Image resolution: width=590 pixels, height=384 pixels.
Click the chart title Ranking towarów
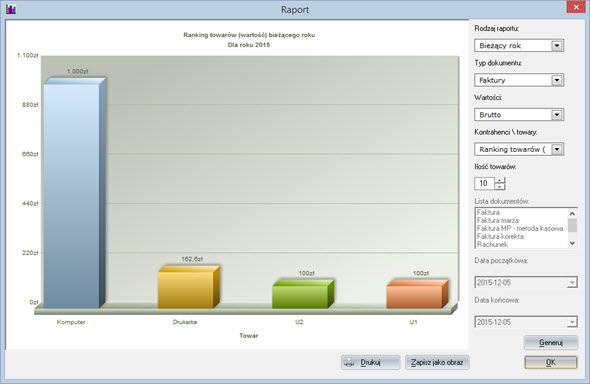[249, 35]
